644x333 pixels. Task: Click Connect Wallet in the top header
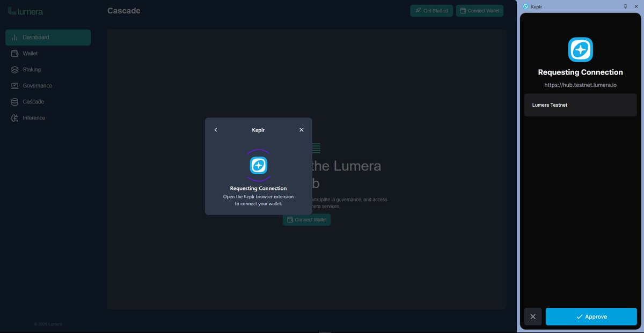pyautogui.click(x=480, y=11)
